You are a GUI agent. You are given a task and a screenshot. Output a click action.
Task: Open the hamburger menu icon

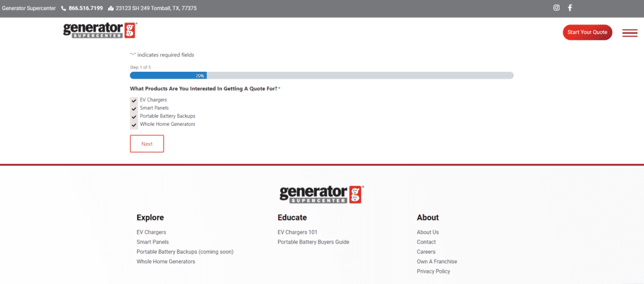click(629, 33)
